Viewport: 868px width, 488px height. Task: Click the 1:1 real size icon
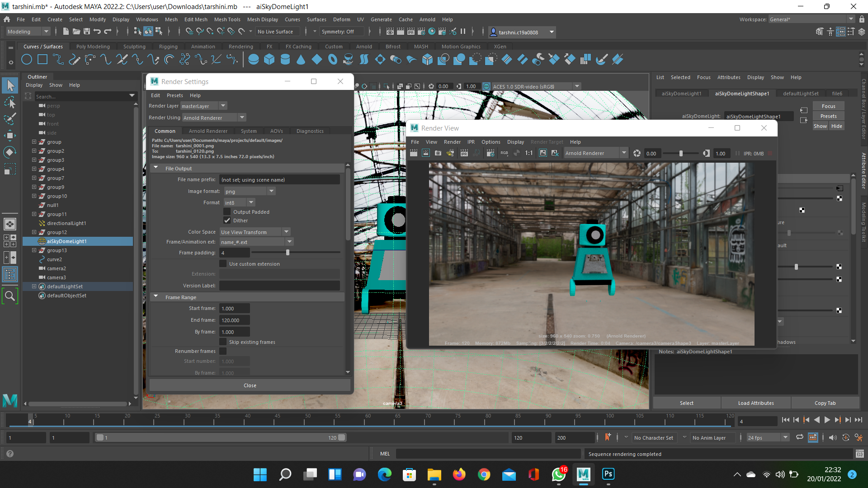coord(528,153)
